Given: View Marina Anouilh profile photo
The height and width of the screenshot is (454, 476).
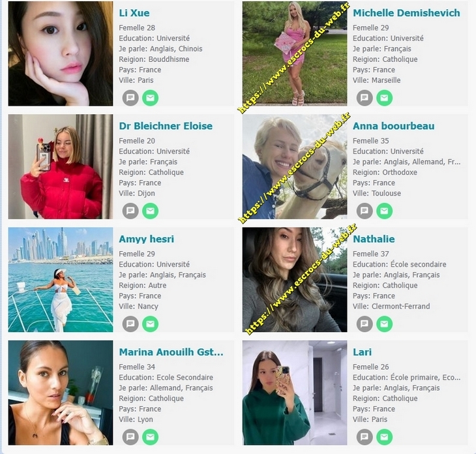Looking at the screenshot, I should [61, 392].
